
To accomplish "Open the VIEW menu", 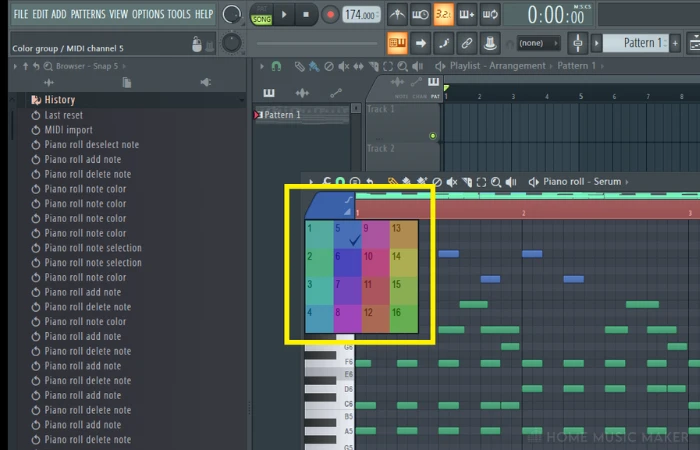I will [118, 14].
